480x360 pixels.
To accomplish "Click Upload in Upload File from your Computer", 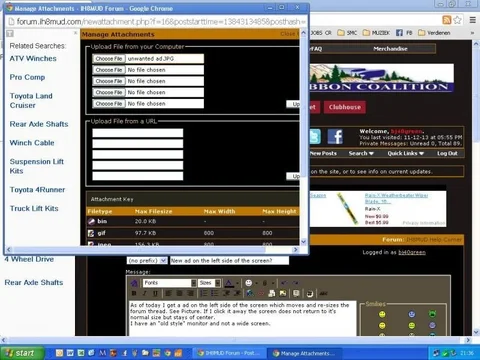I will (x=293, y=104).
